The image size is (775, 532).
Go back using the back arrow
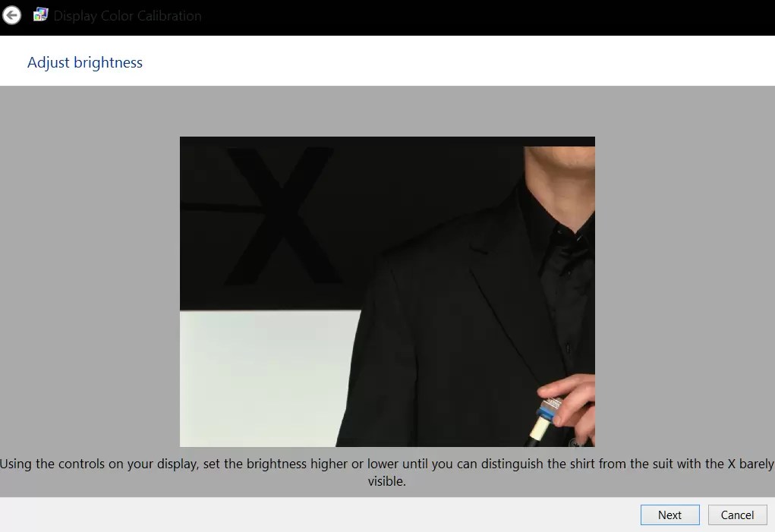(x=12, y=15)
